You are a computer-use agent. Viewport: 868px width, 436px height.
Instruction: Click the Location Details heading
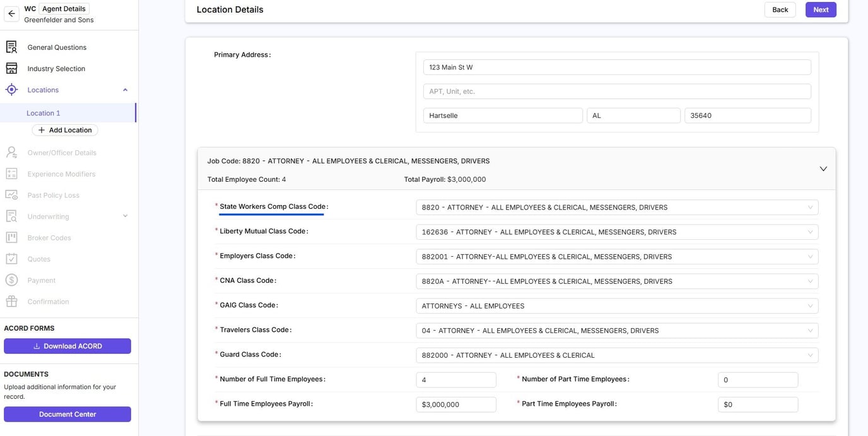point(230,9)
